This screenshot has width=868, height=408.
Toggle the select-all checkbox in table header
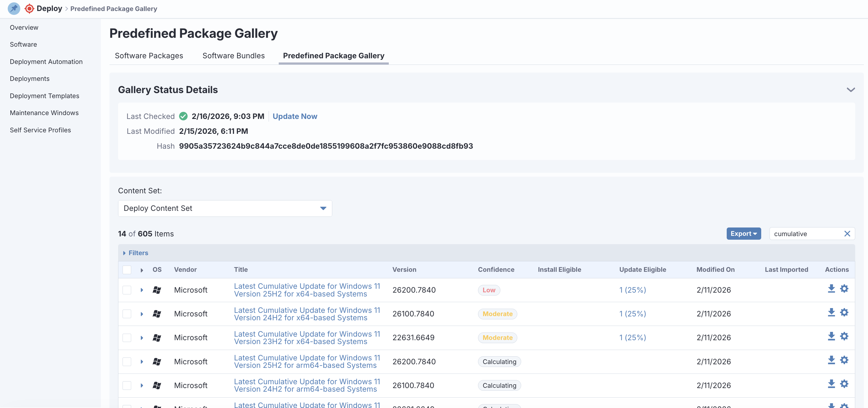point(127,269)
